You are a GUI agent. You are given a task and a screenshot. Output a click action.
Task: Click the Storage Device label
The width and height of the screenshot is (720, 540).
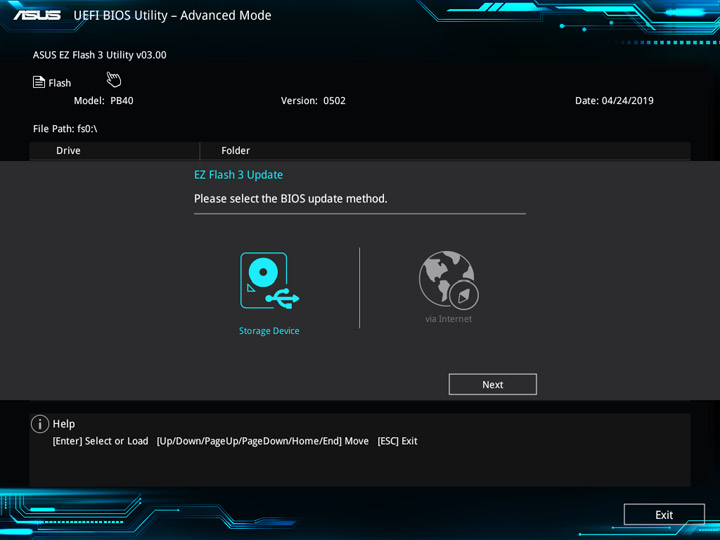269,331
